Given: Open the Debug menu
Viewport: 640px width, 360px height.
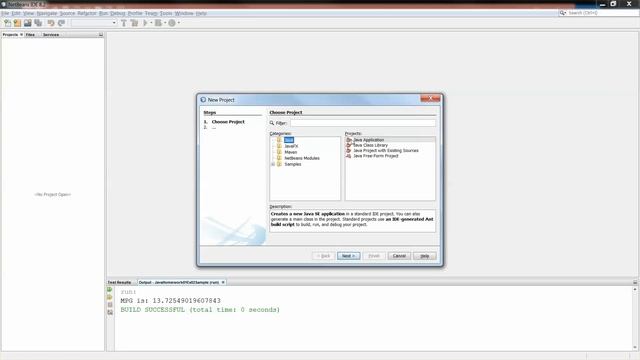Looking at the screenshot, I should click(x=118, y=13).
